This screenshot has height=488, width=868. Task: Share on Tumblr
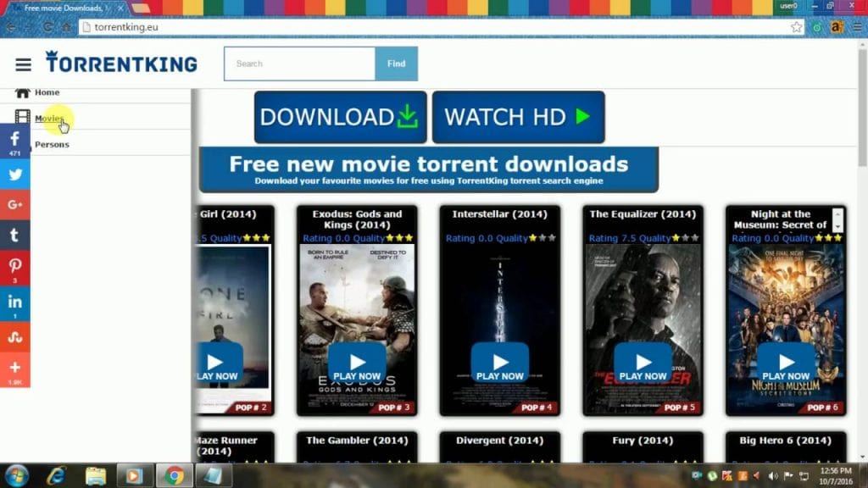click(15, 235)
